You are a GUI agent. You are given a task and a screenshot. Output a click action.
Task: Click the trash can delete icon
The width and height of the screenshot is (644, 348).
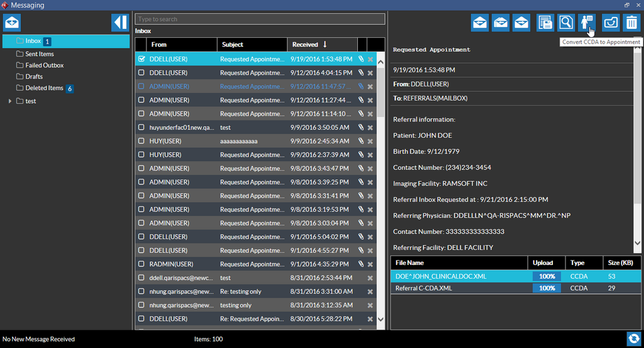point(631,23)
